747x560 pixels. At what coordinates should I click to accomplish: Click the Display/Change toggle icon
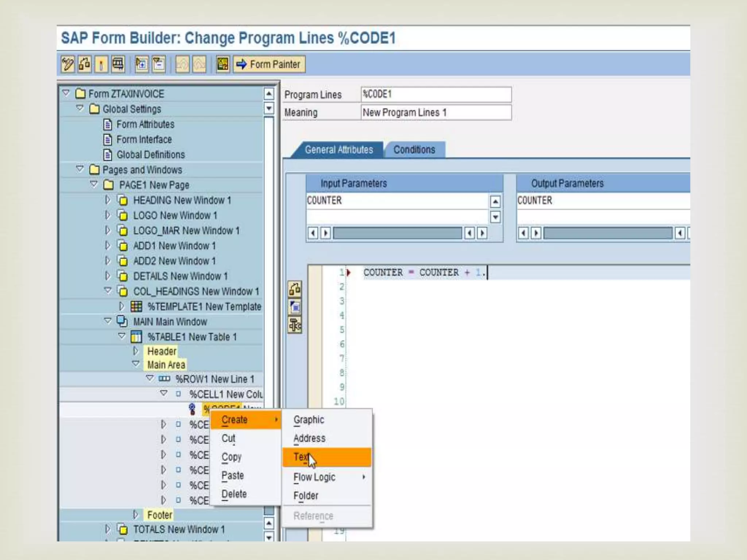[68, 65]
